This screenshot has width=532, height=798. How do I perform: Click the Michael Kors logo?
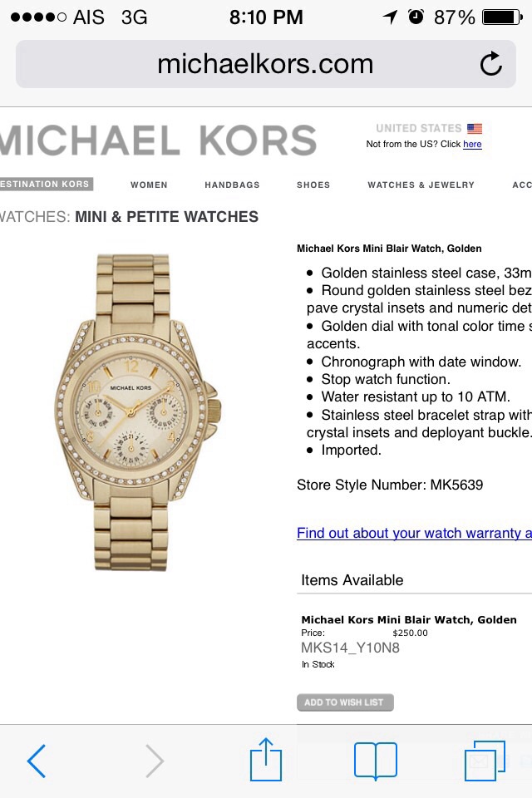(158, 140)
